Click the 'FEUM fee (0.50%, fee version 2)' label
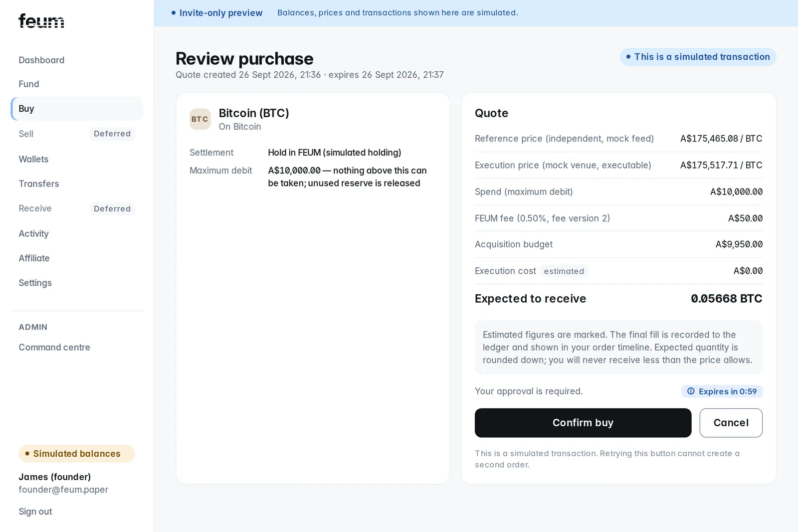This screenshot has width=798, height=532. coord(542,218)
